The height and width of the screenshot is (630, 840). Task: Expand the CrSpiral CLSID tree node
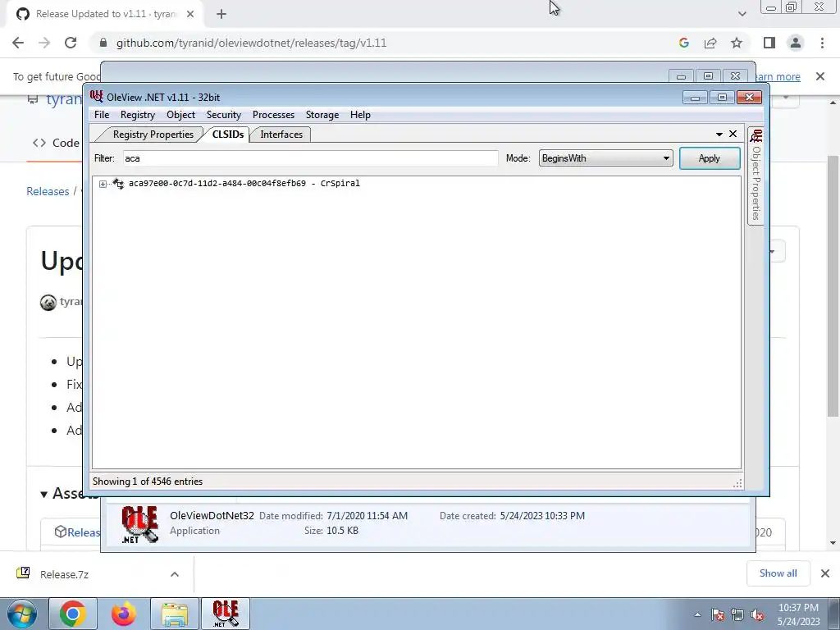tap(103, 184)
